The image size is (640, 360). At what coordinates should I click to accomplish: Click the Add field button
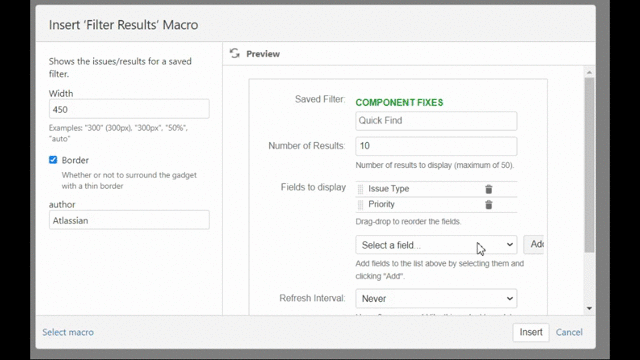coord(534,244)
